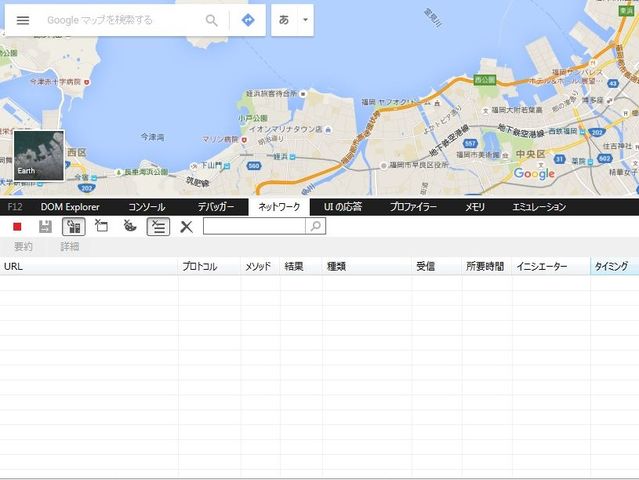639x480 pixels.
Task: Open the デバッガー tab
Action: click(x=216, y=207)
